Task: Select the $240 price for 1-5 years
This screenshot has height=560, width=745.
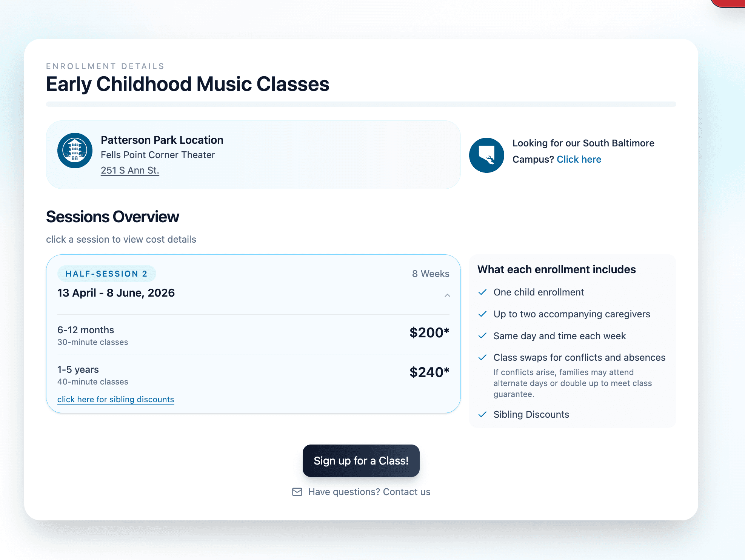Action: [429, 372]
